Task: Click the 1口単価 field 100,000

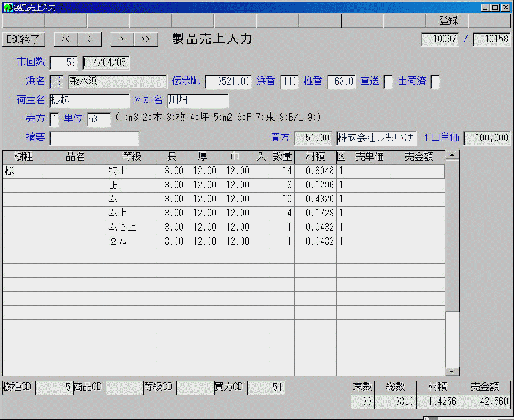Action: coord(488,138)
